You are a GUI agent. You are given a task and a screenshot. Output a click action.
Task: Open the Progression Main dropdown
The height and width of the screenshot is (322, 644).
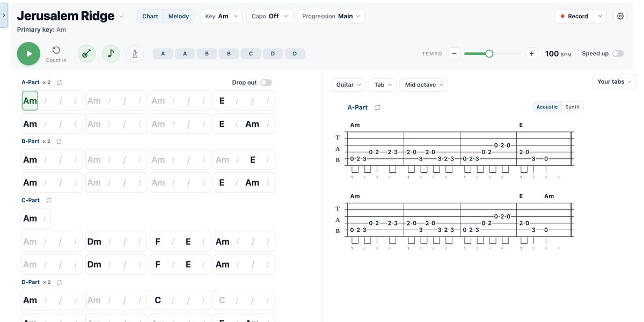point(331,16)
